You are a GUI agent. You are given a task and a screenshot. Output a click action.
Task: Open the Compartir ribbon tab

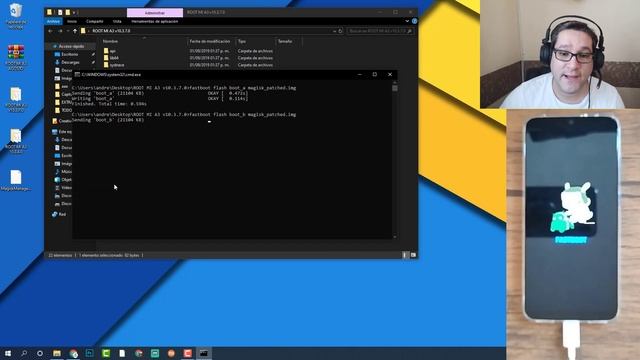[95, 21]
